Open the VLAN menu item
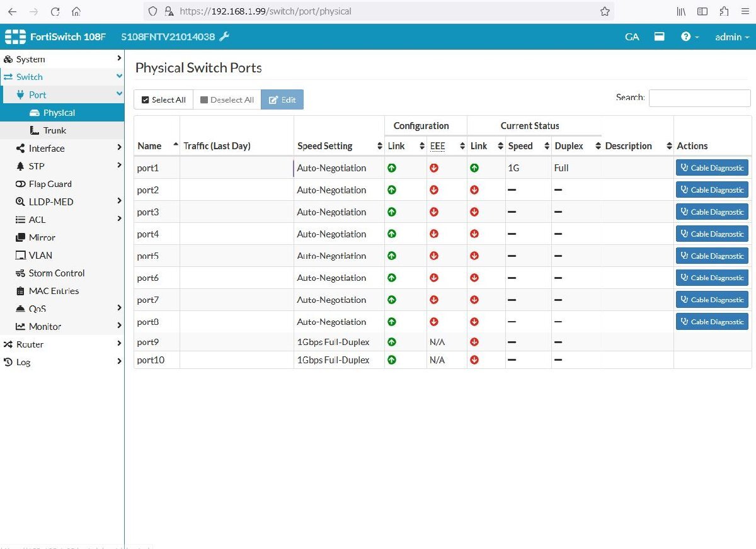The height and width of the screenshot is (549, 756). point(40,255)
